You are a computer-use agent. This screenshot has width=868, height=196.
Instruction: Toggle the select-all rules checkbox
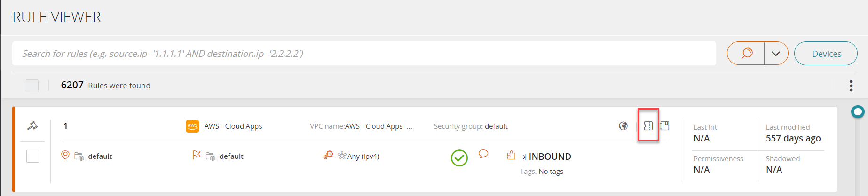[32, 86]
